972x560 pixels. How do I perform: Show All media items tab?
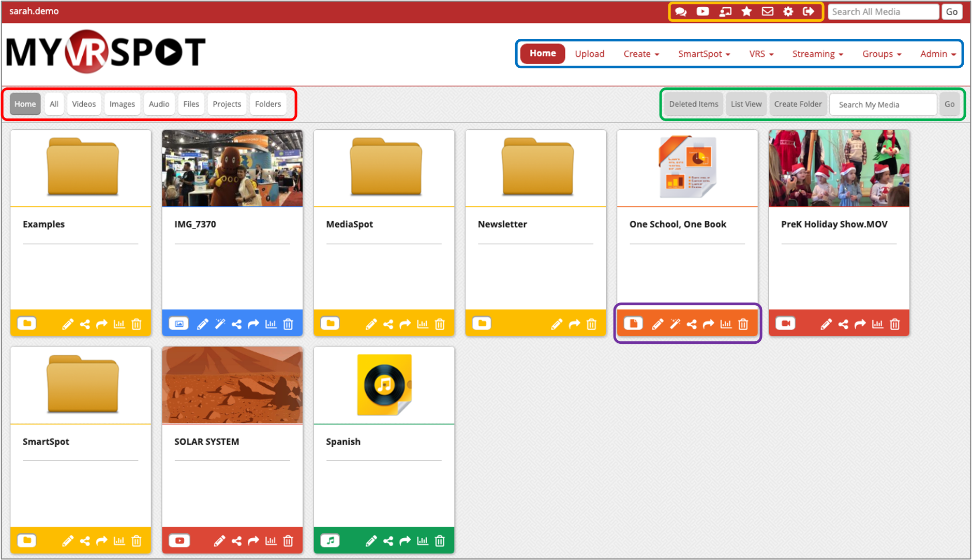point(54,104)
